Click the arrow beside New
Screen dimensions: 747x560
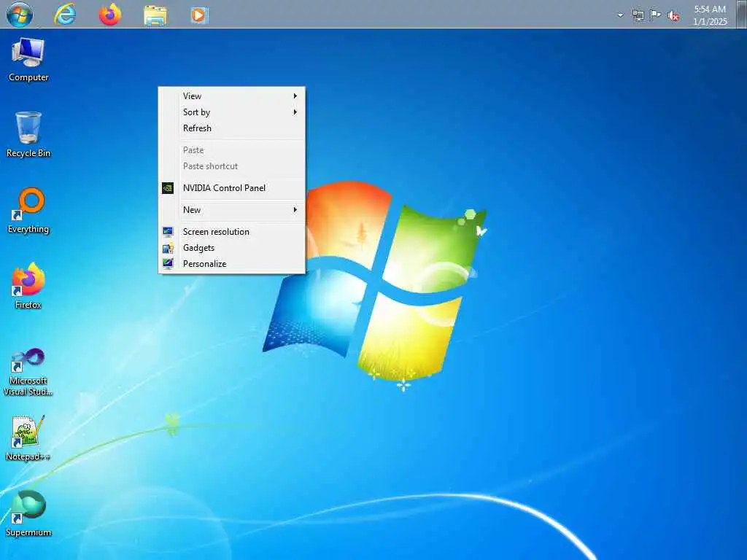pyautogui.click(x=295, y=209)
